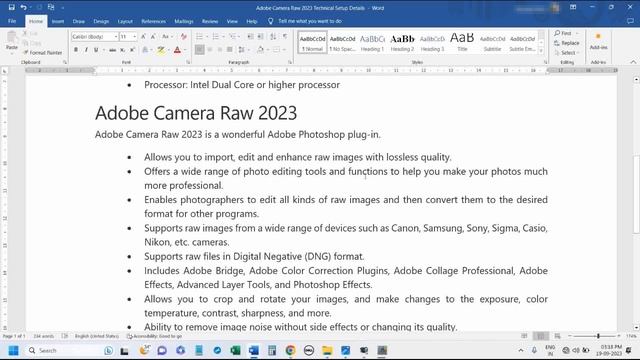Switch to the Review tab

point(210,21)
